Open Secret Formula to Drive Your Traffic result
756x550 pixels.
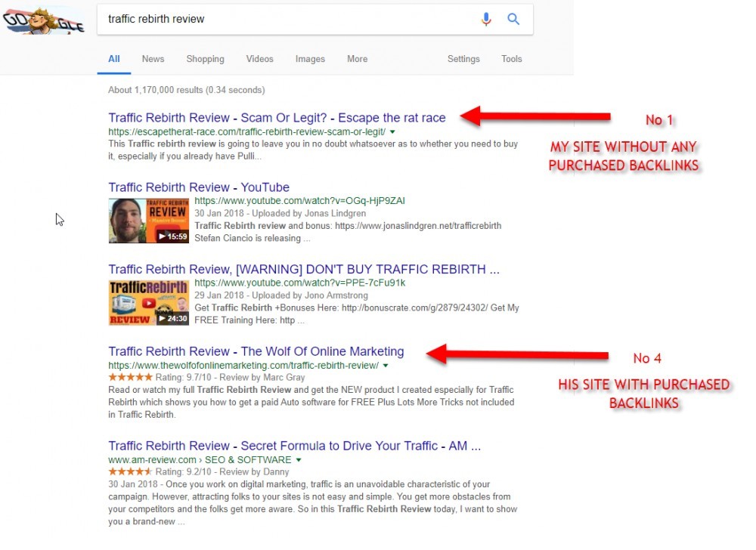click(294, 446)
